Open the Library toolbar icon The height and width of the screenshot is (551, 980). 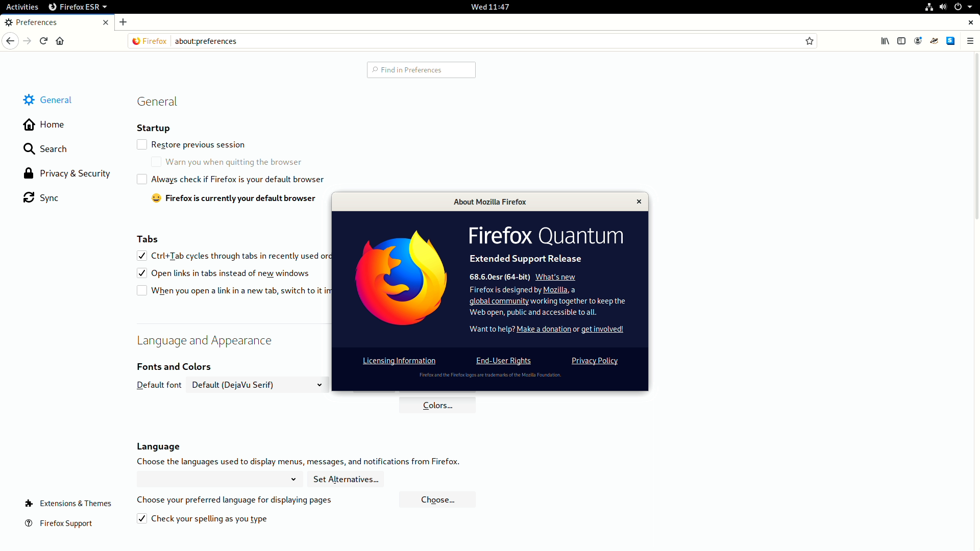coord(885,41)
